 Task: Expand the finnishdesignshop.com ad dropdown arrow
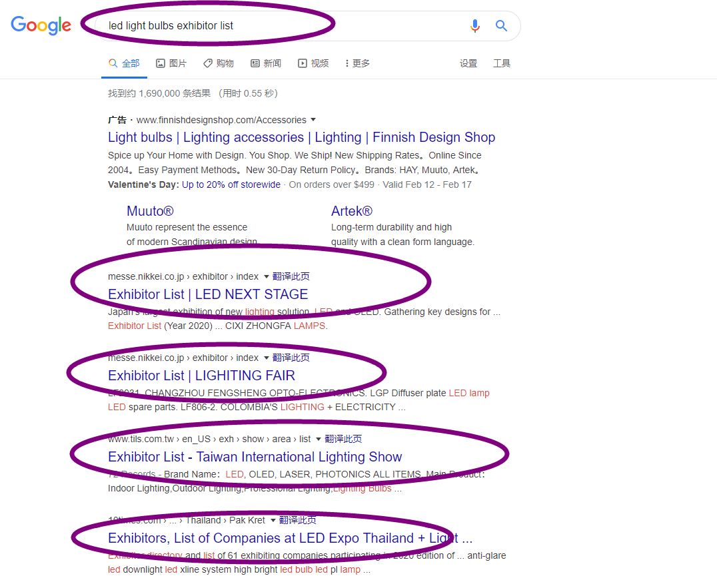coord(313,120)
